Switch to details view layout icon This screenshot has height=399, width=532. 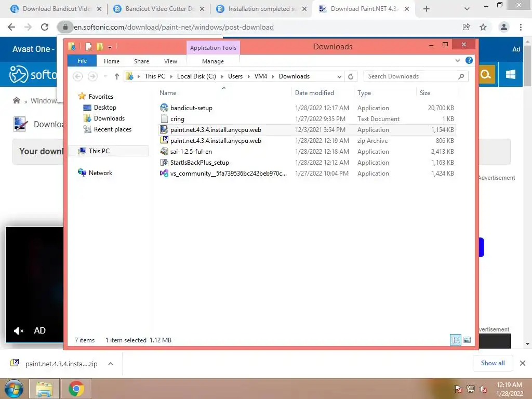point(456,340)
